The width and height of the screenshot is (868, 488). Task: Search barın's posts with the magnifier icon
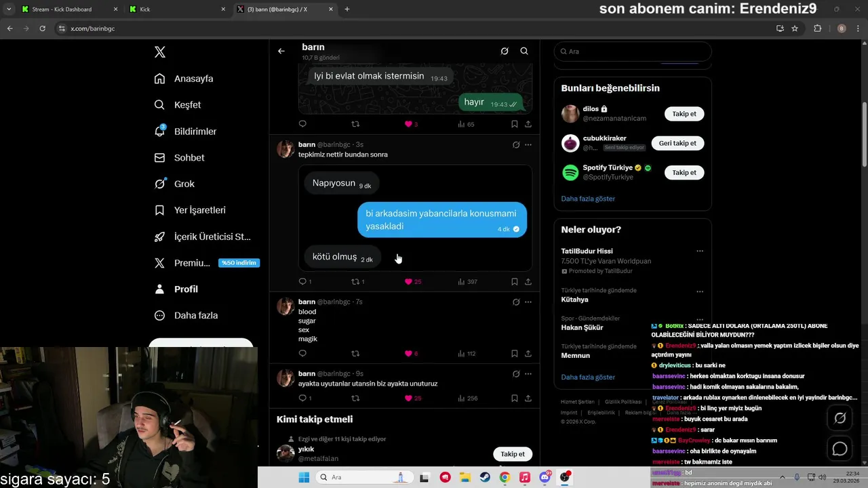524,51
